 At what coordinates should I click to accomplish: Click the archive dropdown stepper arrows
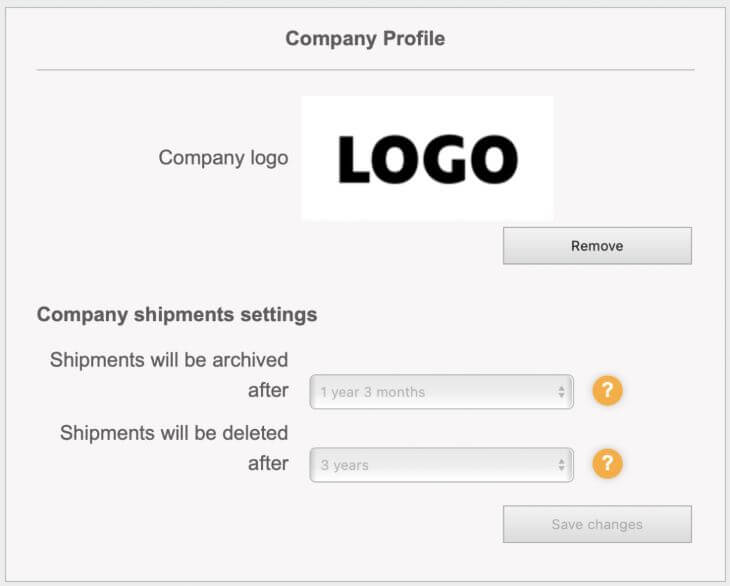click(x=561, y=391)
